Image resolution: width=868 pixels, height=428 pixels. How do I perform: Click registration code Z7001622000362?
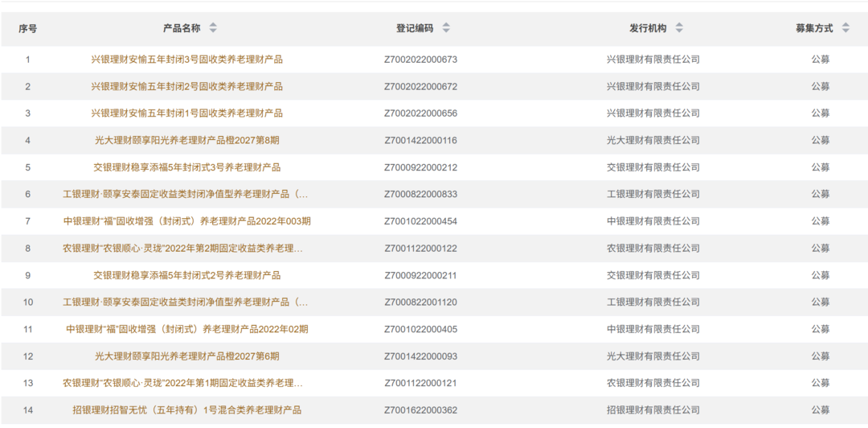tap(420, 410)
